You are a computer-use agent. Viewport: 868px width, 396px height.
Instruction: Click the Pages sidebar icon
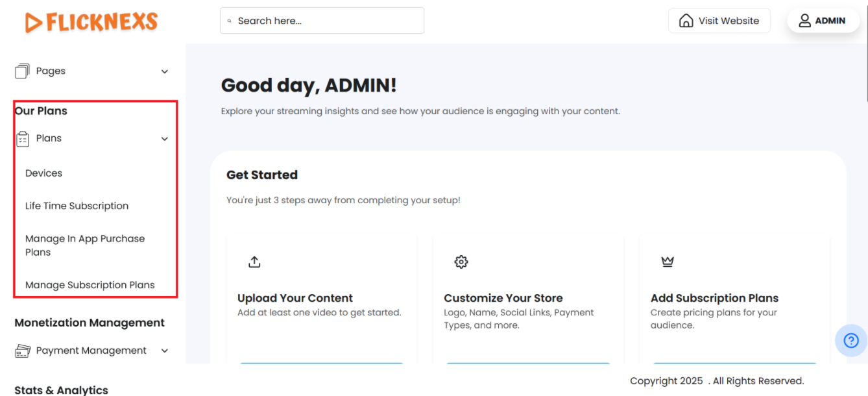point(23,71)
